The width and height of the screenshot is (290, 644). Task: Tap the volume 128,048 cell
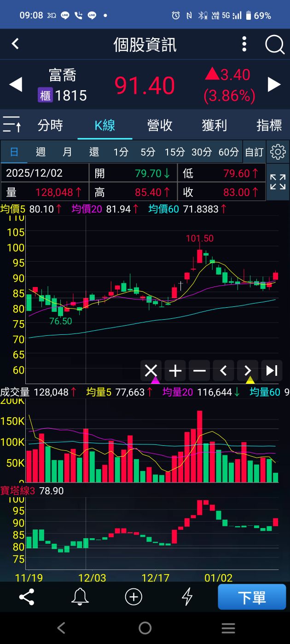[x=45, y=192]
